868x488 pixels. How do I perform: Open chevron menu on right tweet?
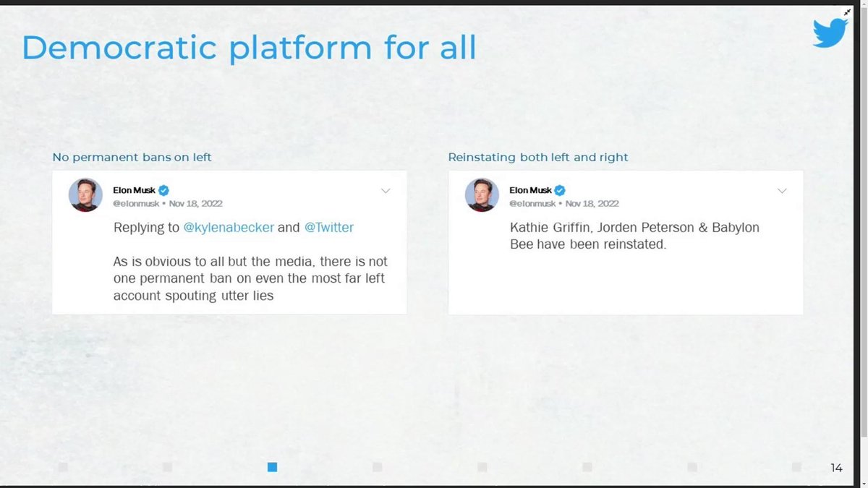pyautogui.click(x=782, y=191)
